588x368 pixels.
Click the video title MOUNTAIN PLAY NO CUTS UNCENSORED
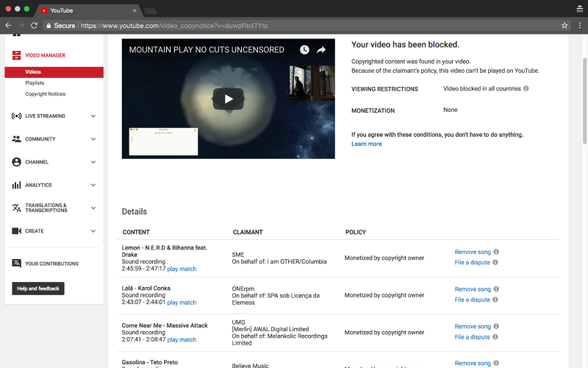(207, 49)
